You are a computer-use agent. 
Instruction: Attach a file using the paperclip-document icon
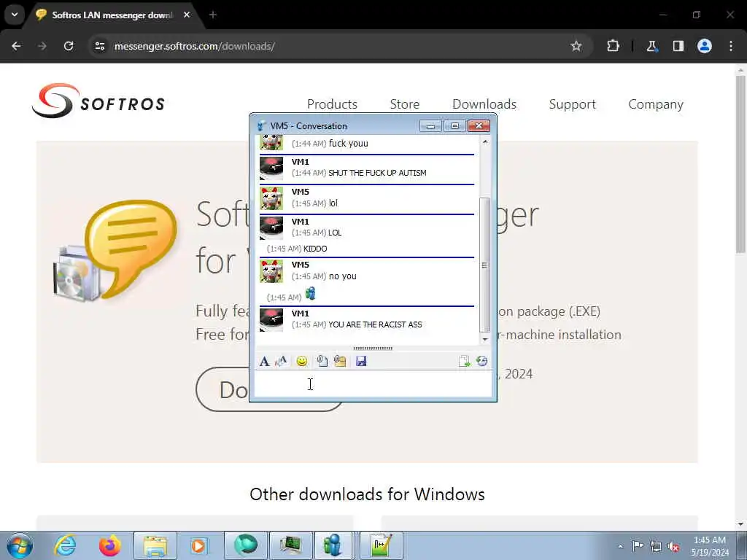pos(322,362)
